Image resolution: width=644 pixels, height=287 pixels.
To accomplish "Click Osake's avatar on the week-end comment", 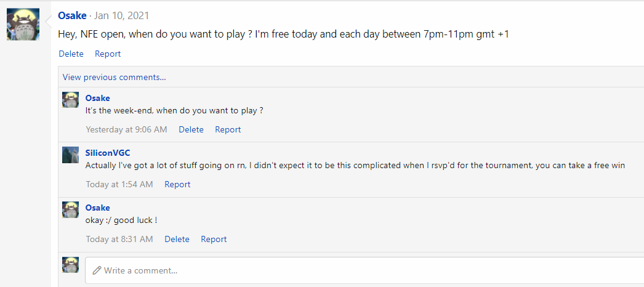I will [x=70, y=100].
